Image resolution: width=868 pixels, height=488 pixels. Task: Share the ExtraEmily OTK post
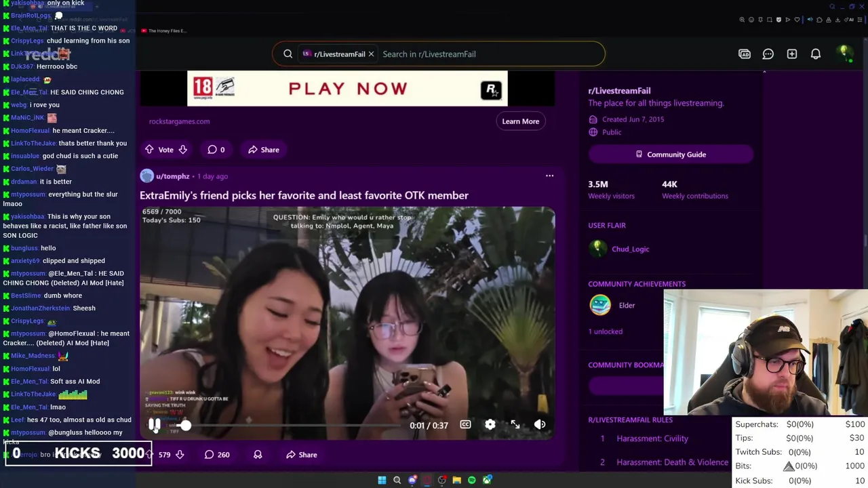tap(301, 455)
